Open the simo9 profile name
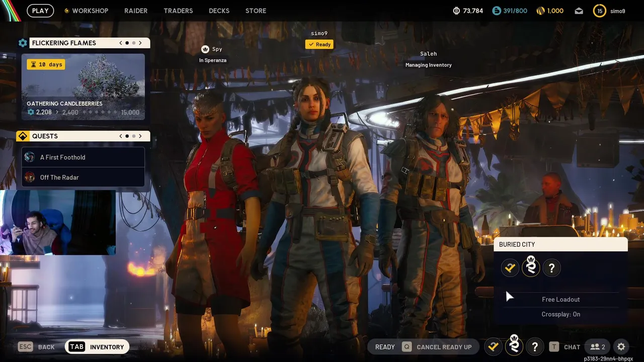The image size is (644, 362). (618, 11)
